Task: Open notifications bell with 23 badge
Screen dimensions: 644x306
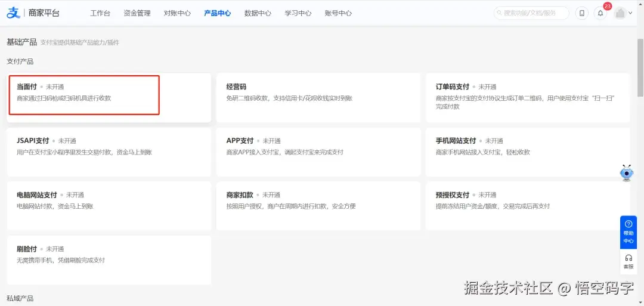Action: (600, 13)
